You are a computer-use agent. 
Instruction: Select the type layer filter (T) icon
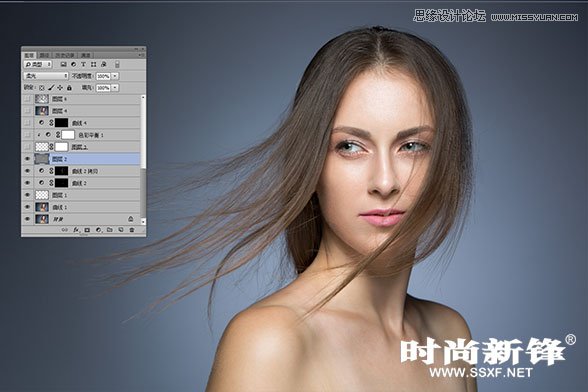[x=84, y=65]
